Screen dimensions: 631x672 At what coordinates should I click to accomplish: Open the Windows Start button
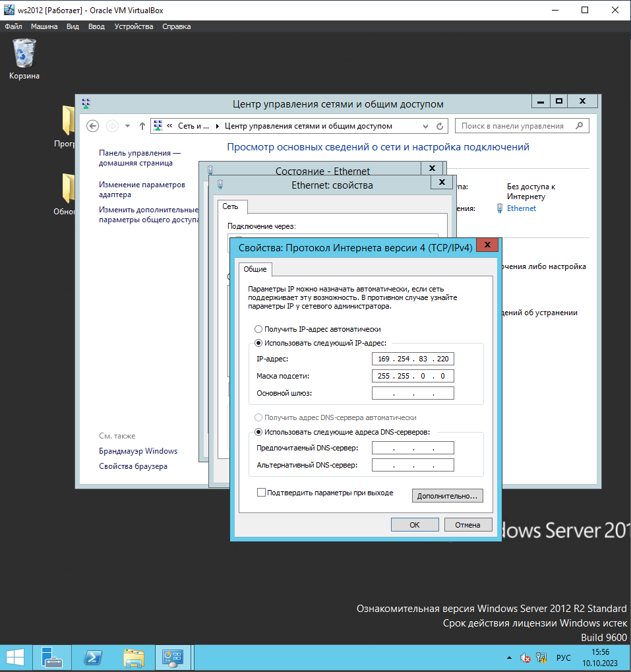point(15,658)
